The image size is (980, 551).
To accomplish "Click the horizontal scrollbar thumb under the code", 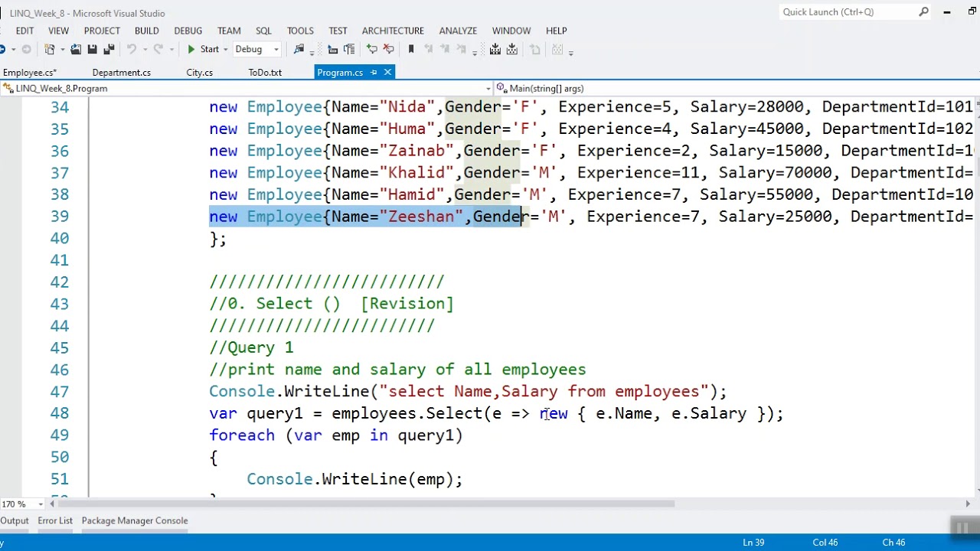I will click(x=367, y=504).
